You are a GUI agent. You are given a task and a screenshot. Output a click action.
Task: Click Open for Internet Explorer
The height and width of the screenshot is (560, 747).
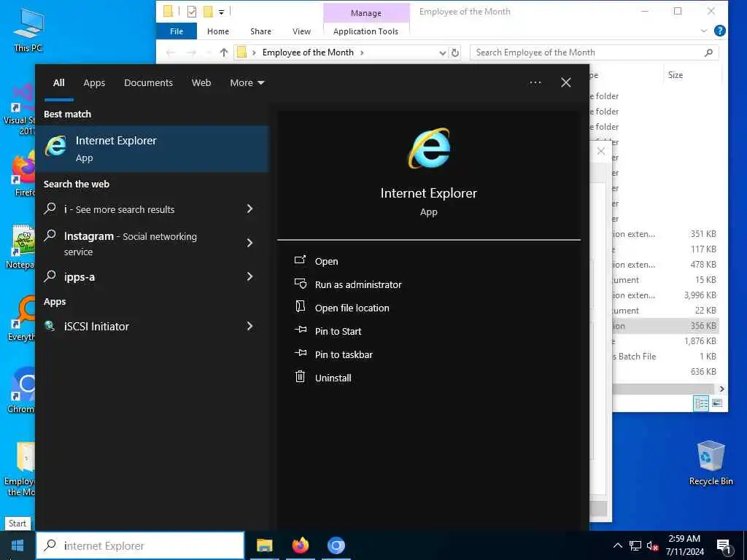click(326, 261)
